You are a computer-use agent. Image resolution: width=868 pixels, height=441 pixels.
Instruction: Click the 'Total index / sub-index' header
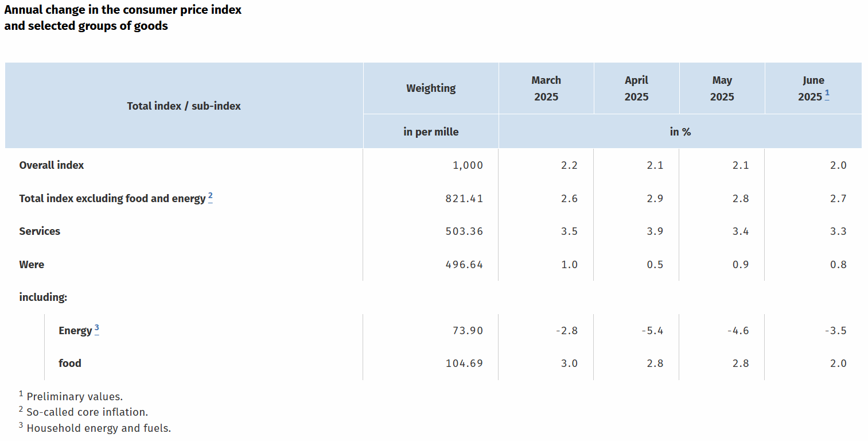coord(184,106)
